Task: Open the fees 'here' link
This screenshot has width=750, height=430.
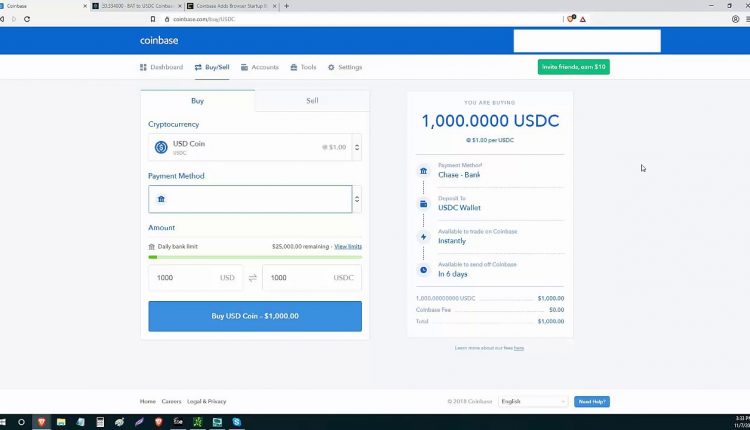Action: coord(519,348)
